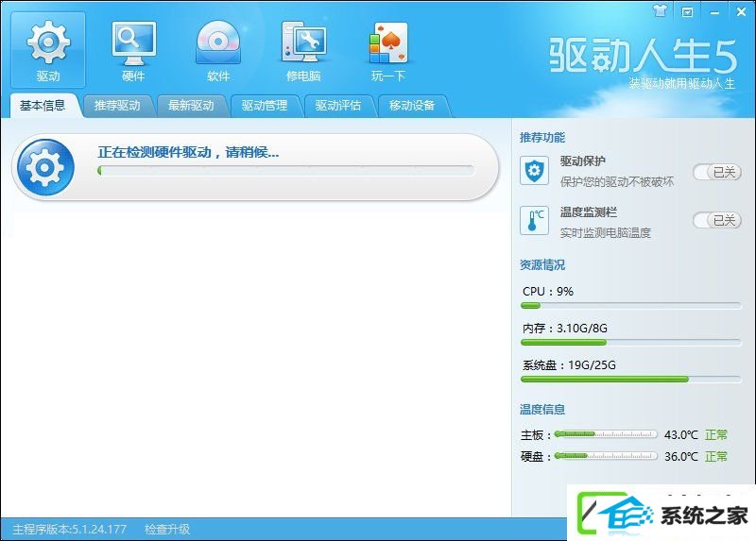The height and width of the screenshot is (541, 756).
Task: Toggle the 温度监测栏 switch on
Action: coord(717,220)
